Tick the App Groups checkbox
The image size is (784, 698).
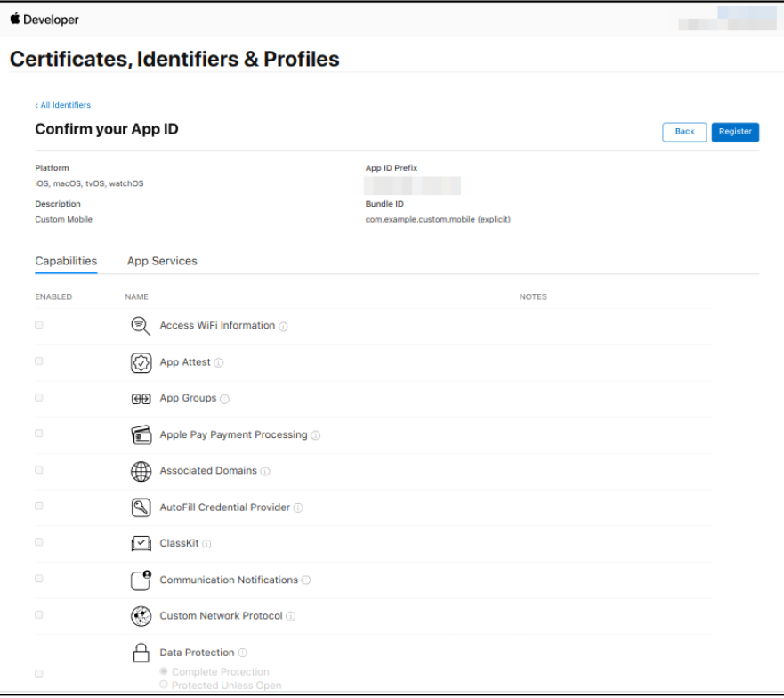coord(39,397)
